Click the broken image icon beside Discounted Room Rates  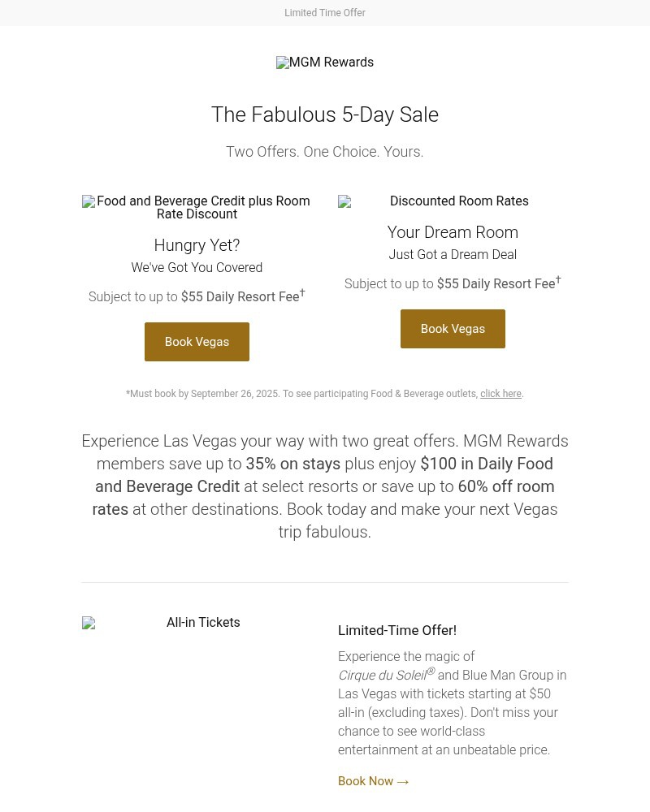pos(344,201)
